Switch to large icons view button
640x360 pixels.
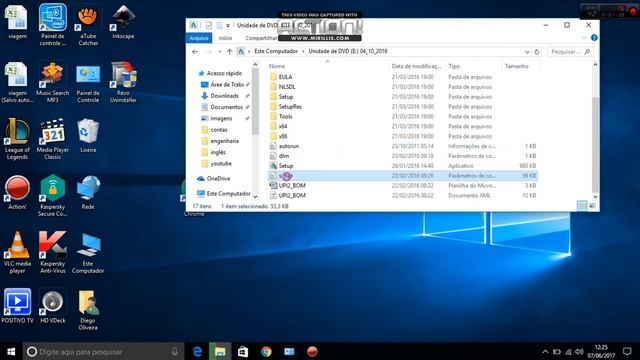click(x=592, y=206)
